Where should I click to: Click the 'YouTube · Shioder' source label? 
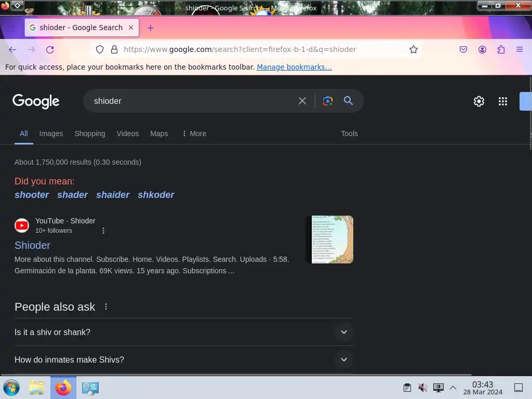(65, 221)
